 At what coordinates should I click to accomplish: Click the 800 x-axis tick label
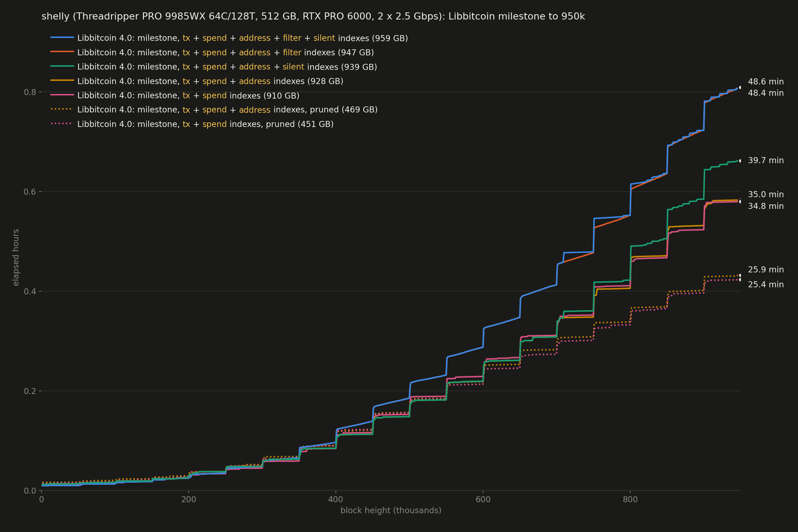point(630,500)
